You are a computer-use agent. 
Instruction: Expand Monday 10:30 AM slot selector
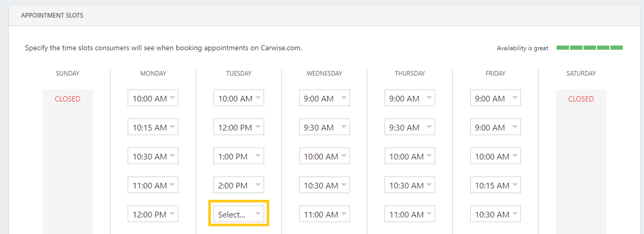(153, 156)
